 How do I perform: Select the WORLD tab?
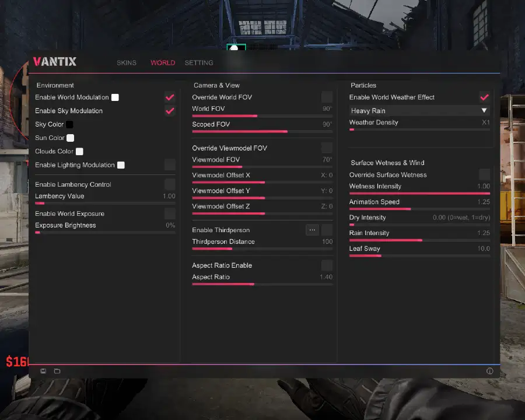[163, 62]
